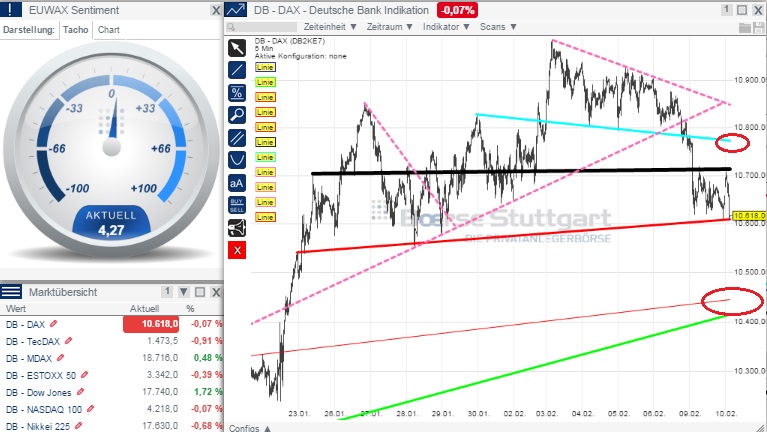Select the black-bordered Linie label
767x432 pixels.
coord(265,142)
